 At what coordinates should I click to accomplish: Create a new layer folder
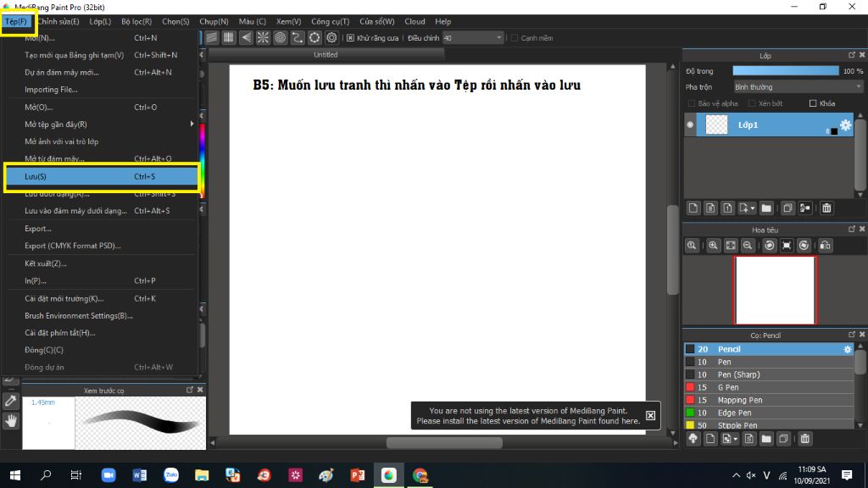pos(766,208)
